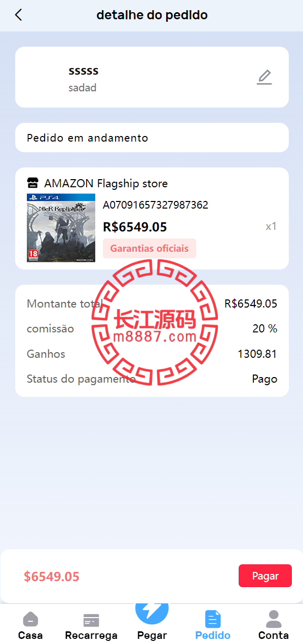303x644 pixels.
Task: Select the Pedido document icon
Action: [x=213, y=619]
